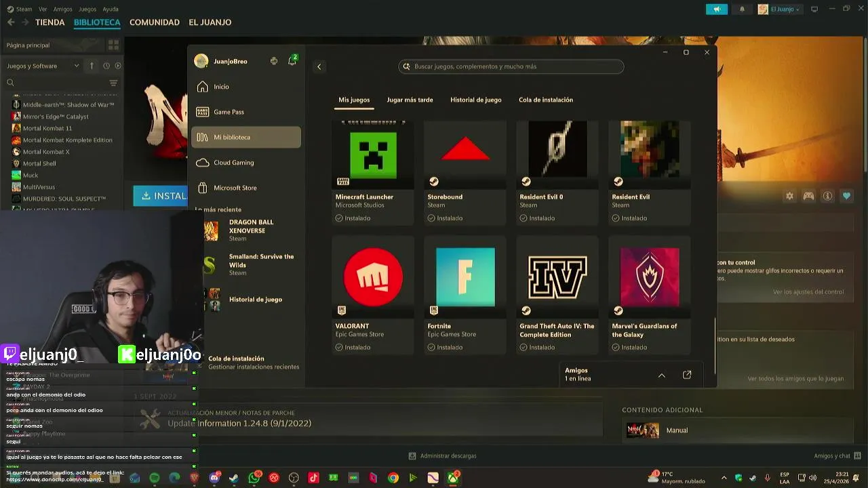Open Cola de instalación at sidebar bottom
Viewport: 868px width, 488px height.
coord(254,362)
